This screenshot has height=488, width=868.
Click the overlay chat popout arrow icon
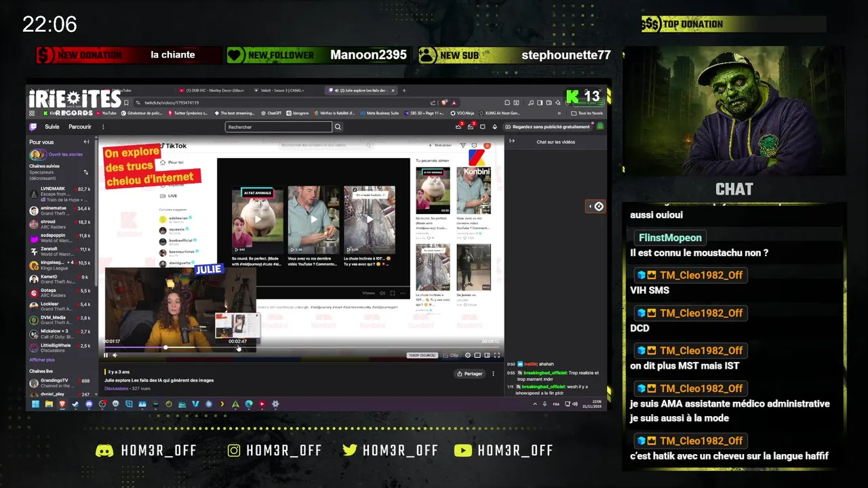595,206
